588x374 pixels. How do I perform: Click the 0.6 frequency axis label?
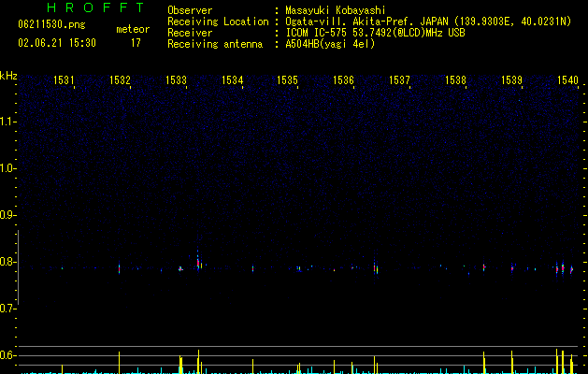coord(7,355)
